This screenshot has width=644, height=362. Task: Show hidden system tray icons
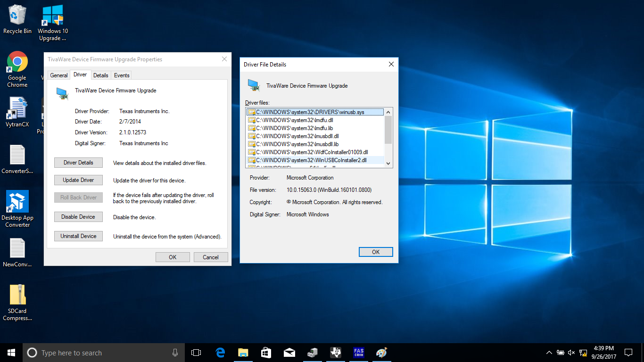pyautogui.click(x=549, y=353)
